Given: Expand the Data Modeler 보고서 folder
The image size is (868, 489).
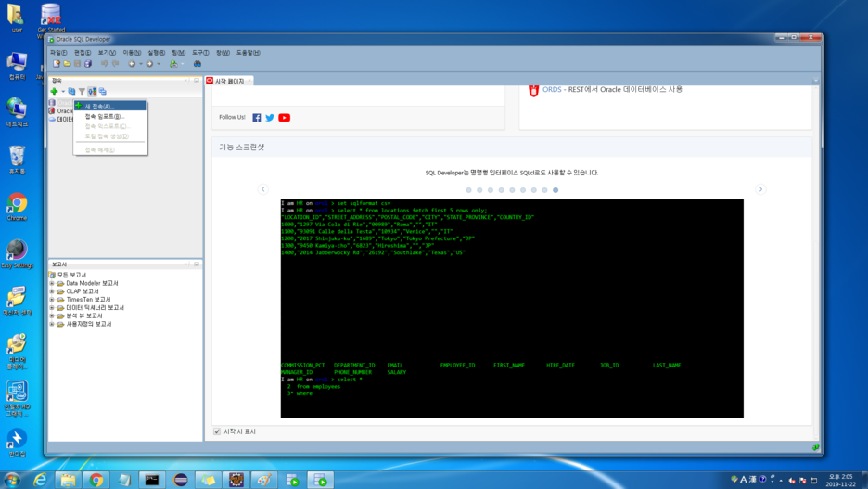Looking at the screenshot, I should tap(52, 283).
